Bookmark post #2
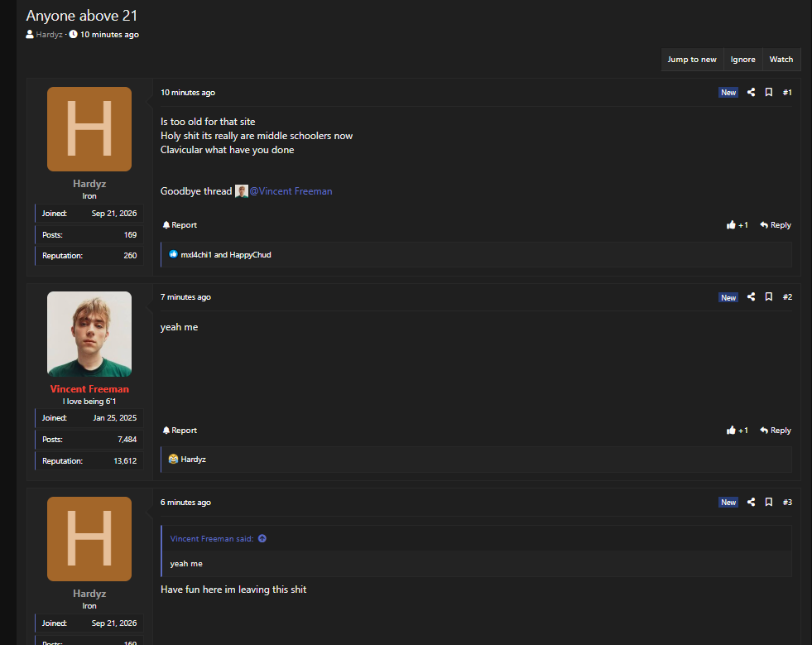812x645 pixels. point(769,297)
